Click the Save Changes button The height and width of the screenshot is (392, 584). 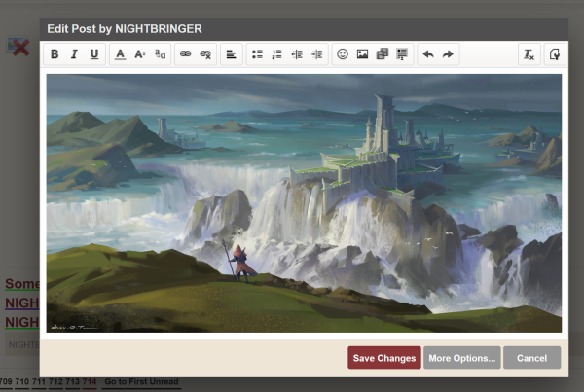pos(384,358)
